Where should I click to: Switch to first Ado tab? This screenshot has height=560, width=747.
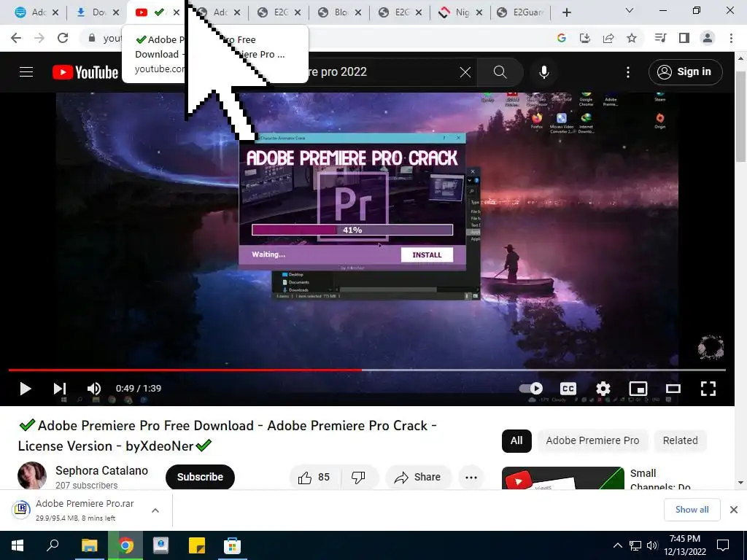pyautogui.click(x=32, y=12)
